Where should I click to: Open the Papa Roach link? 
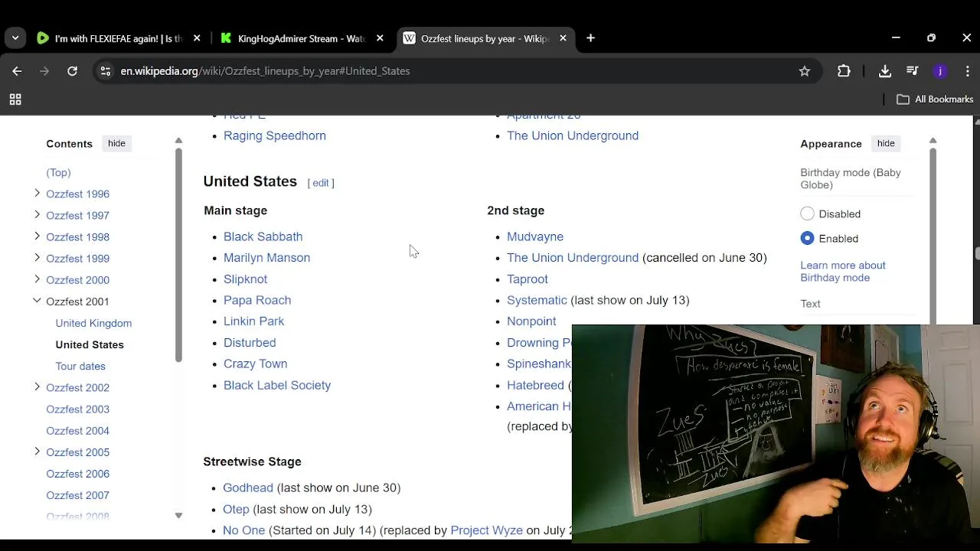pyautogui.click(x=257, y=300)
